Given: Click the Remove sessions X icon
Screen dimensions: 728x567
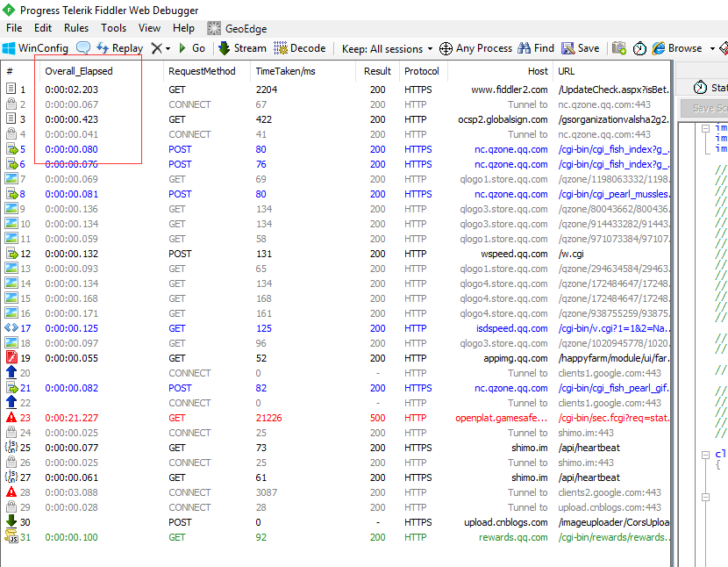Looking at the screenshot, I should tap(157, 48).
